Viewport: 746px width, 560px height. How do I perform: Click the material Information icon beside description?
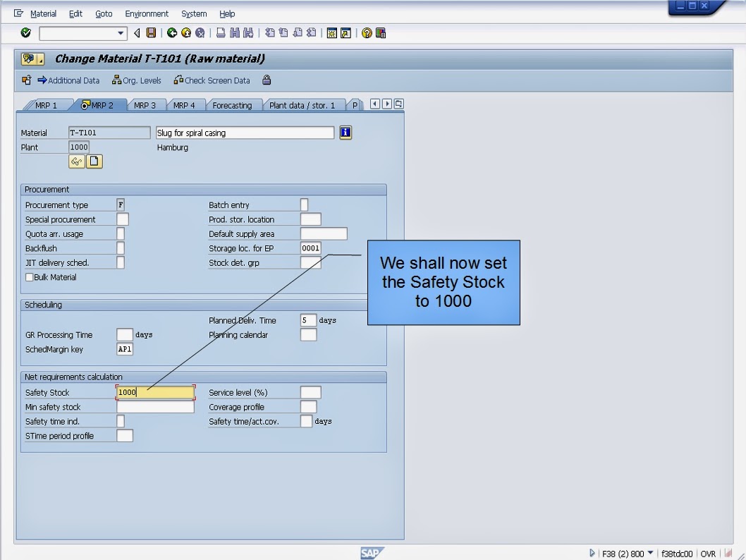click(x=346, y=133)
